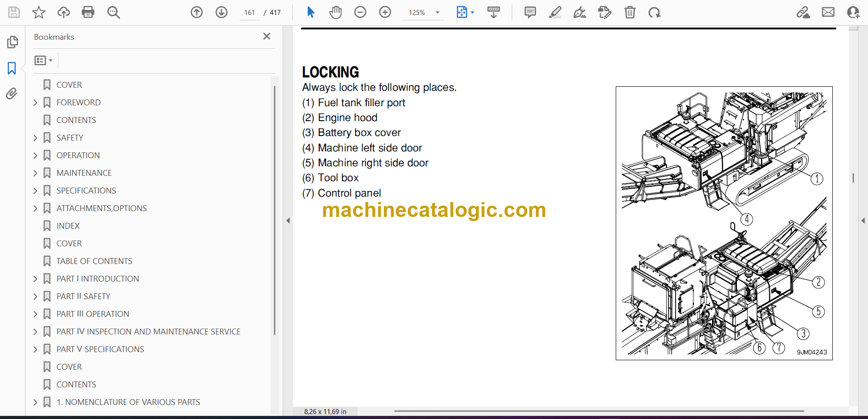Image resolution: width=868 pixels, height=419 pixels.
Task: Click the stamp tool icon
Action: click(x=604, y=12)
